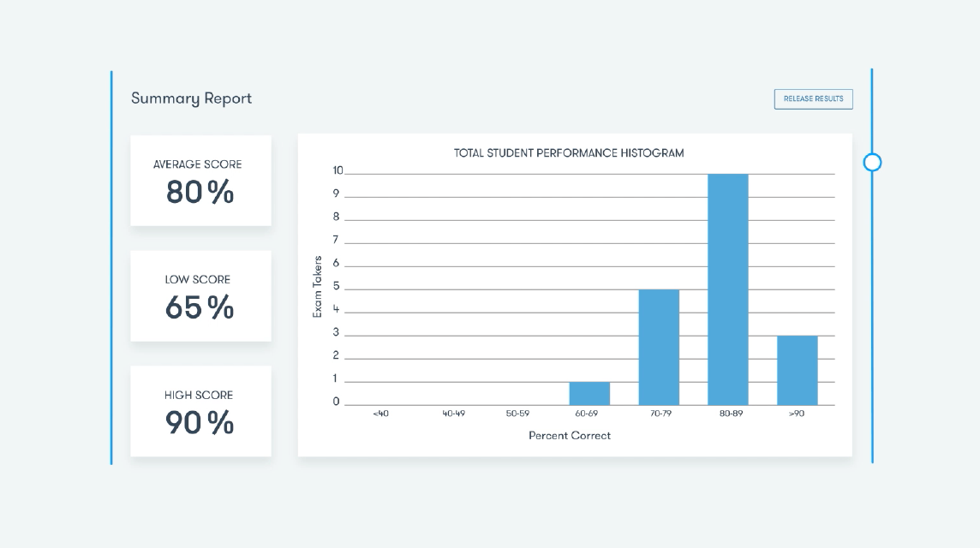The image size is (980, 548).
Task: Click the Exam Takers axis label
Action: [317, 287]
